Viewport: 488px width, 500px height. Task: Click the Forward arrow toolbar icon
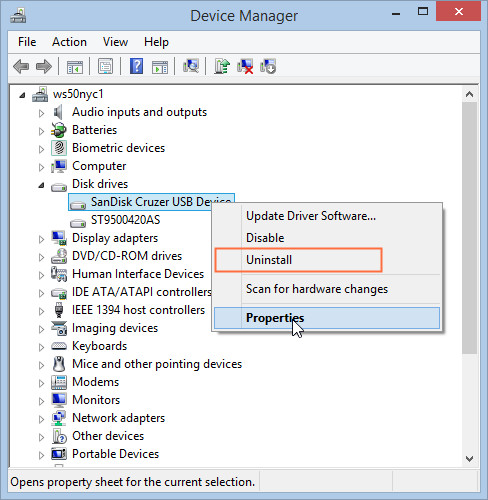point(44,66)
